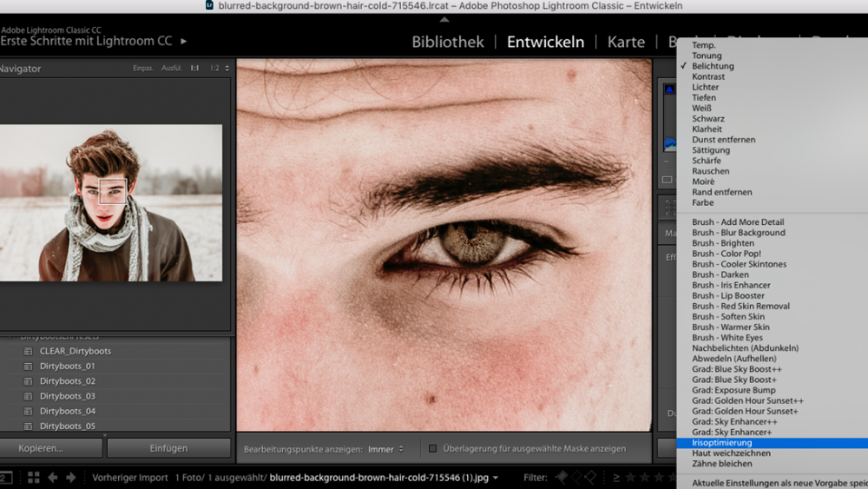868x489 pixels.
Task: Click the Einfügen button
Action: 169,448
